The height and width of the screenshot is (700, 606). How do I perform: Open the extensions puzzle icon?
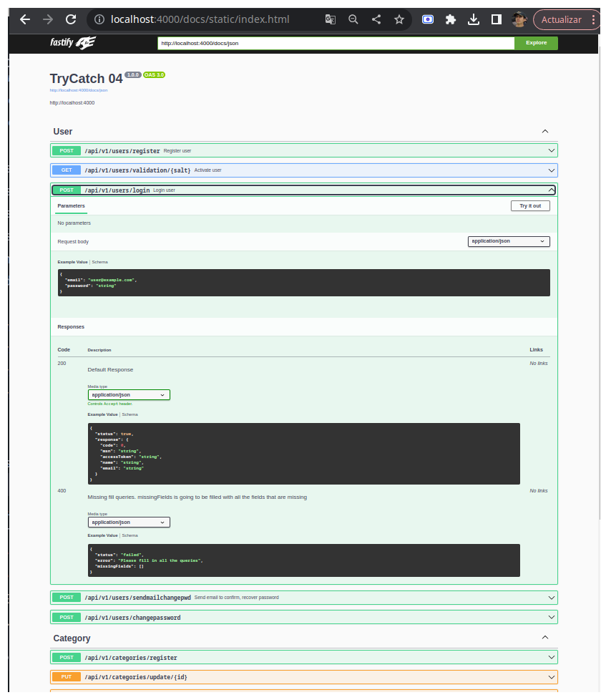[x=451, y=19]
